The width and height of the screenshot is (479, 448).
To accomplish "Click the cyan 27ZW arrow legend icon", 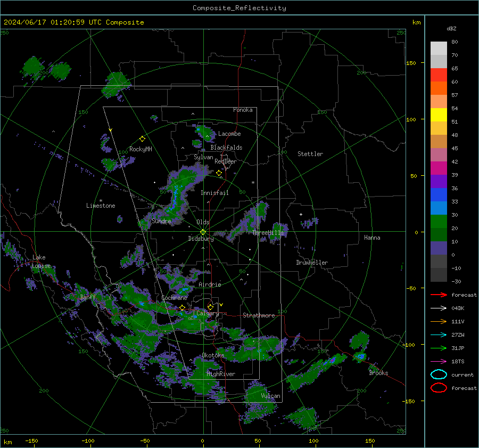I will point(439,335).
